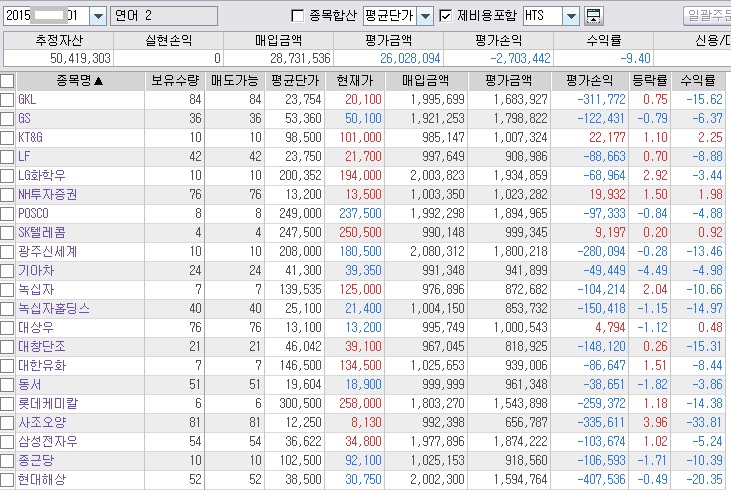Tick the checkbox beside 기아차

7,271
